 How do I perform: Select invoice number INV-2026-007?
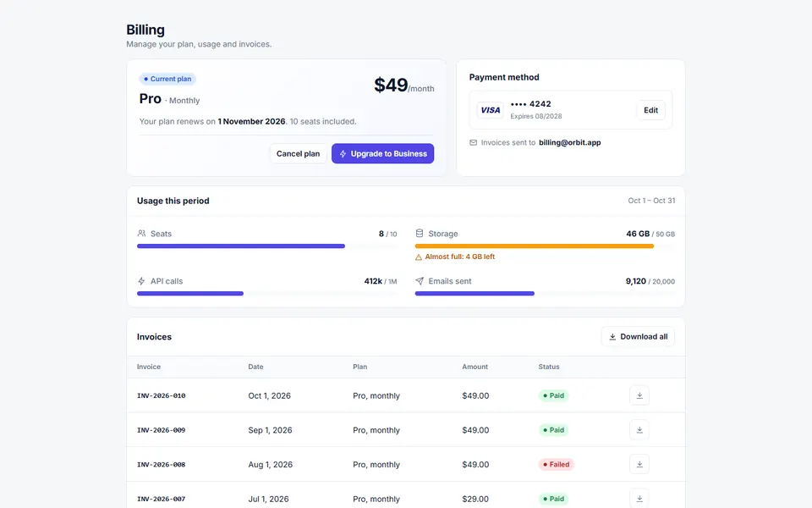(x=161, y=499)
